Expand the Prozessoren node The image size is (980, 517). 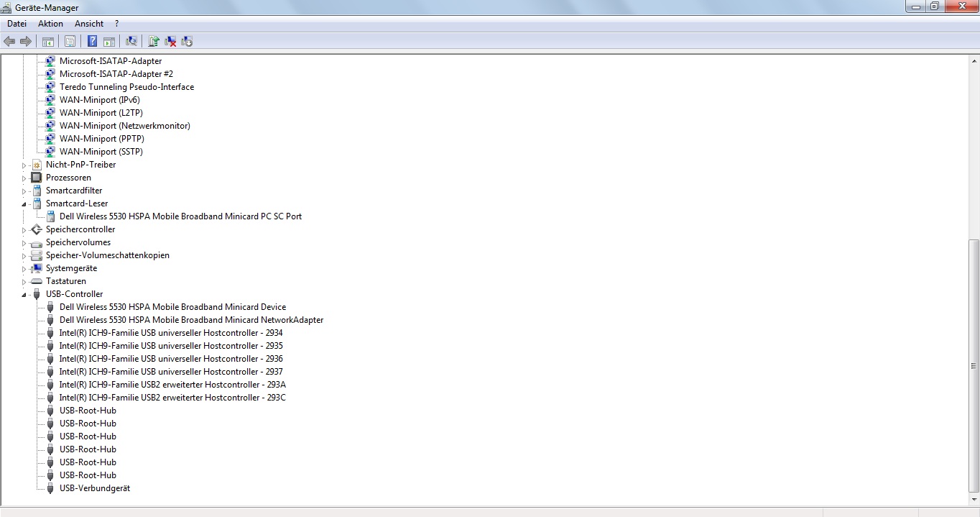24,178
